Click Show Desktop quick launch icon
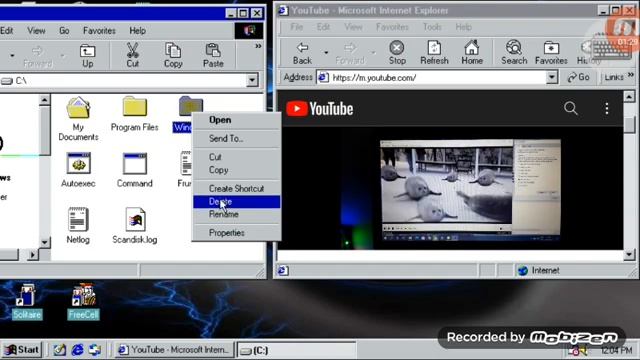This screenshot has height=360, width=640. pyautogui.click(x=60, y=350)
